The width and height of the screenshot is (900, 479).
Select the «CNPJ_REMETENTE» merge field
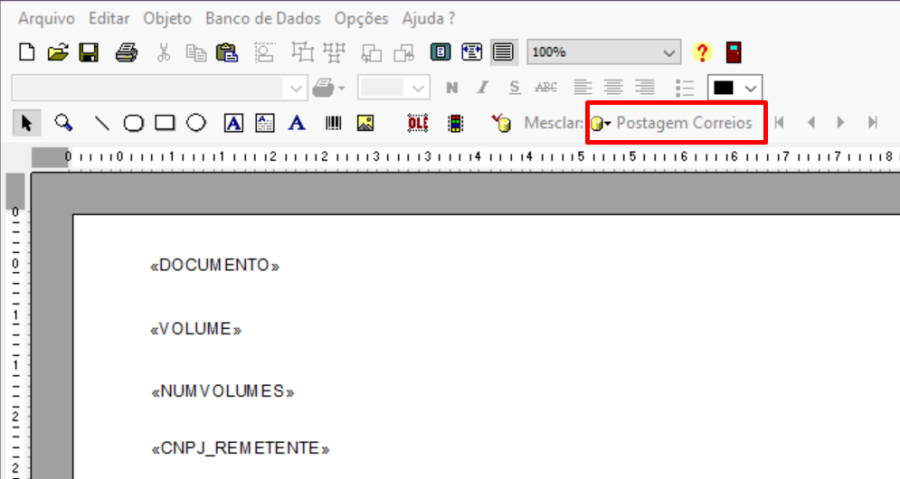240,448
